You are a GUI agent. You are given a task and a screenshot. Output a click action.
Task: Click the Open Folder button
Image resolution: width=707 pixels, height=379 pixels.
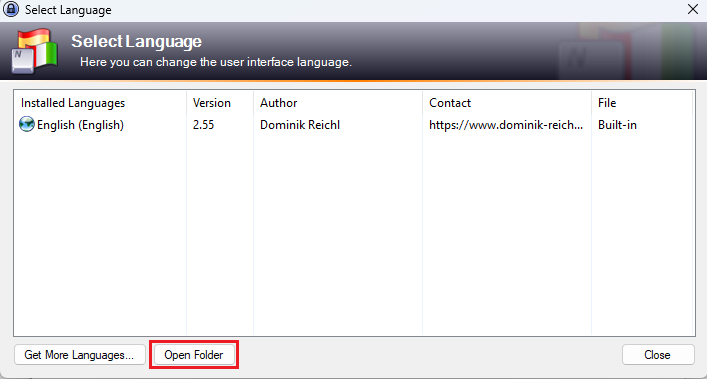(x=194, y=355)
